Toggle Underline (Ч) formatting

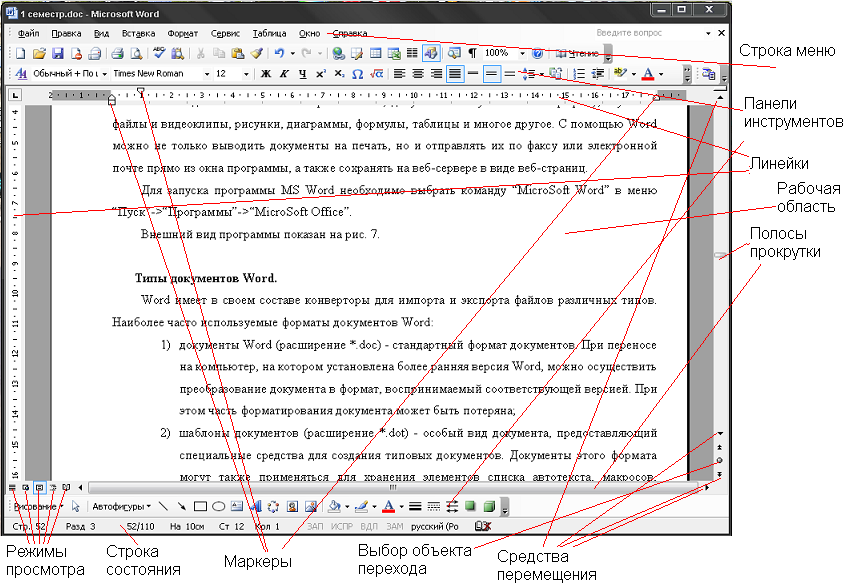pyautogui.click(x=302, y=74)
